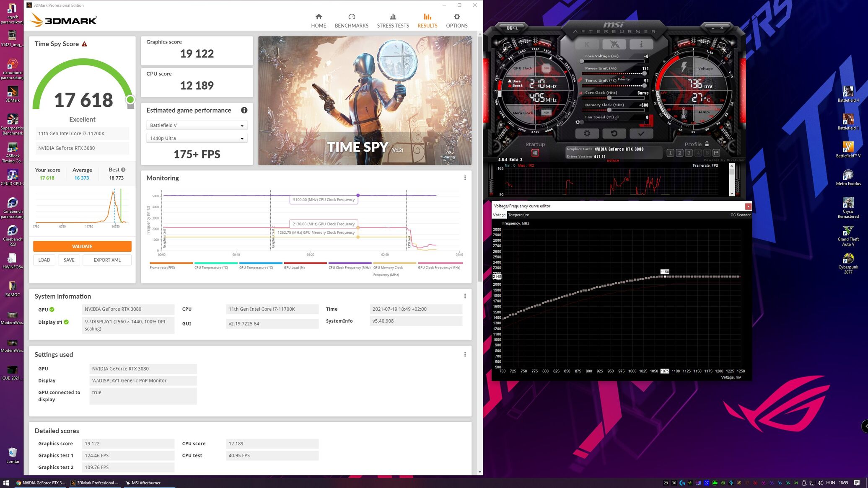Reset Afterburner settings with the undo arrow
Screen dimensions: 868x488
coord(614,133)
